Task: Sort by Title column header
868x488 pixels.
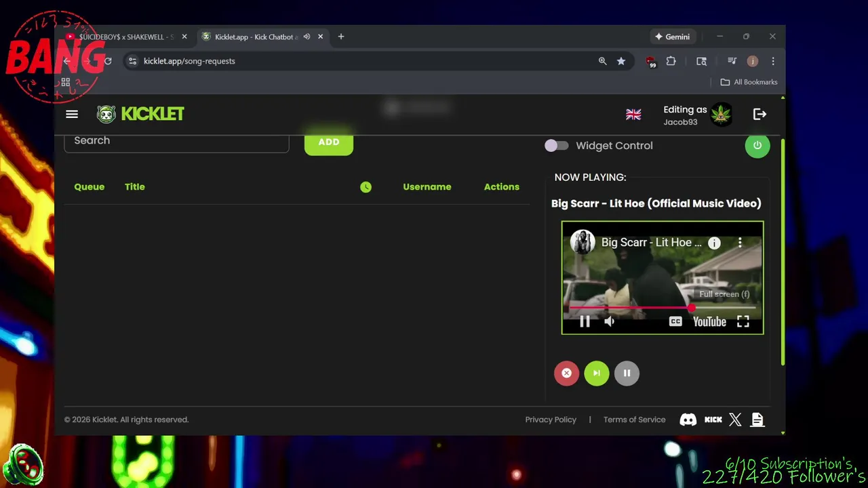Action: tap(135, 187)
